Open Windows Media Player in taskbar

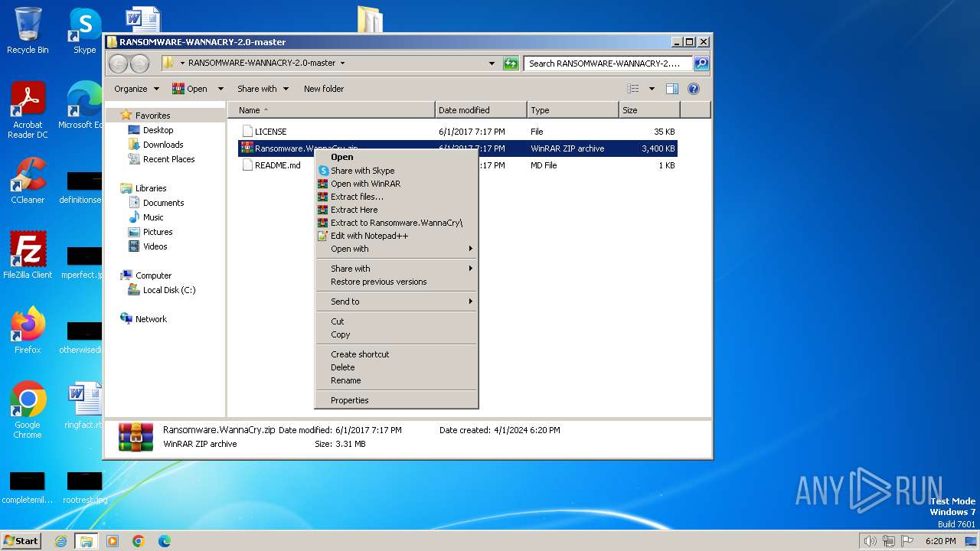pos(113,541)
